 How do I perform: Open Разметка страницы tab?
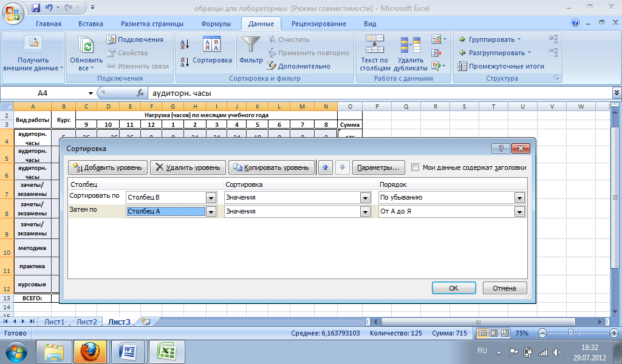point(152,24)
